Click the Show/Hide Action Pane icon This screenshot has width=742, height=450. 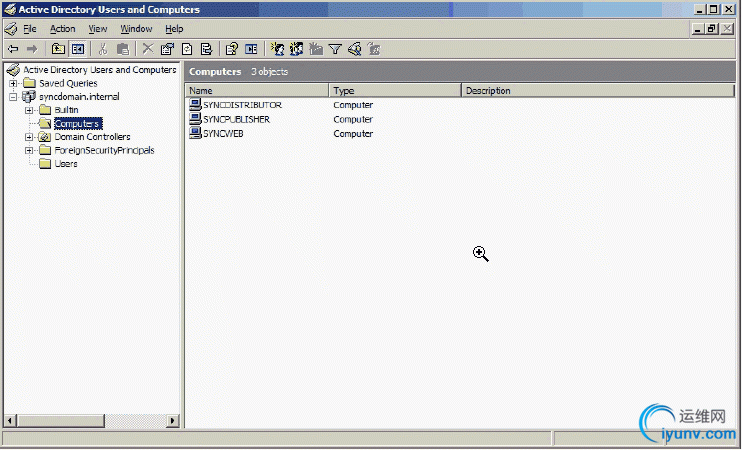pos(251,49)
